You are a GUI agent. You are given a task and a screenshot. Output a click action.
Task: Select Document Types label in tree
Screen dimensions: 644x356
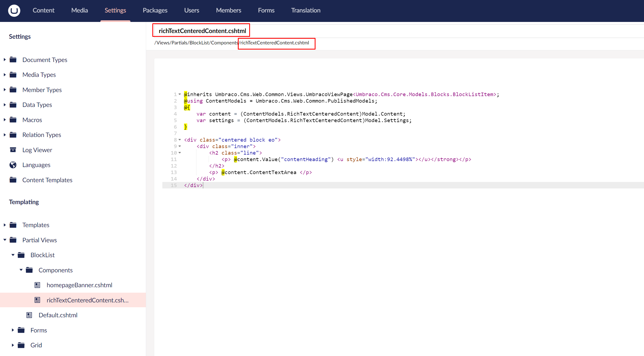[45, 60]
